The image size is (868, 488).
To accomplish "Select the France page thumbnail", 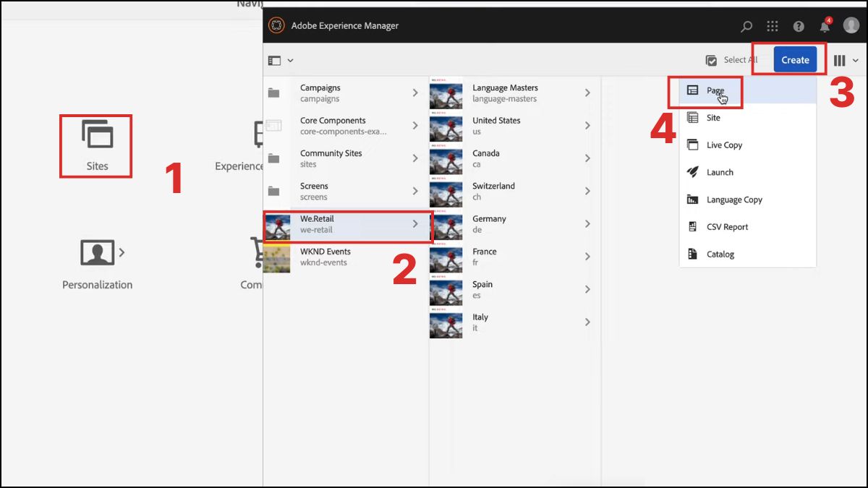I will 446,257.
